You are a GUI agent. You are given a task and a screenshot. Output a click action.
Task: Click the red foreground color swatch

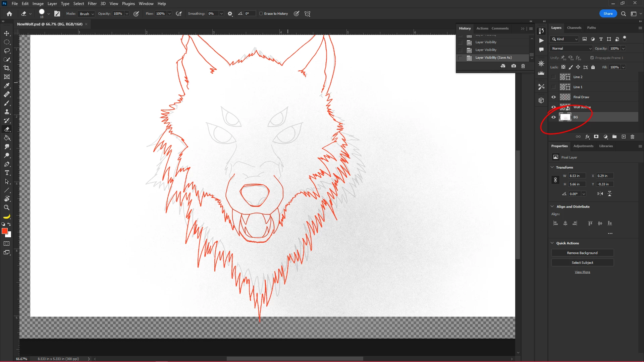click(4, 231)
